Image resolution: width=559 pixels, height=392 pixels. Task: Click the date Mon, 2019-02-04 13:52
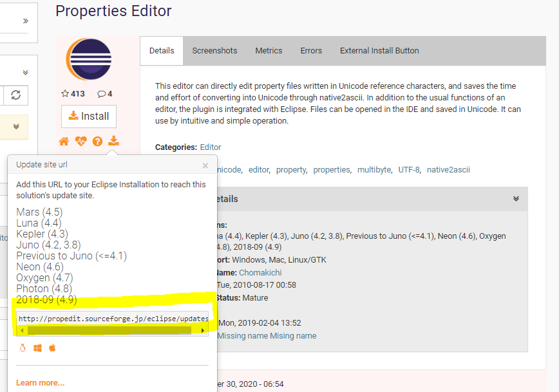260,323
